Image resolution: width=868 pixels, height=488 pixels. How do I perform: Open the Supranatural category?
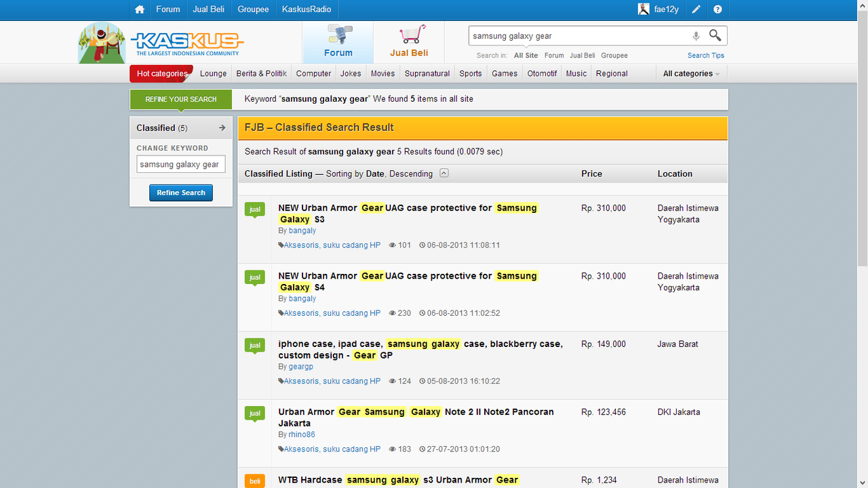[427, 74]
